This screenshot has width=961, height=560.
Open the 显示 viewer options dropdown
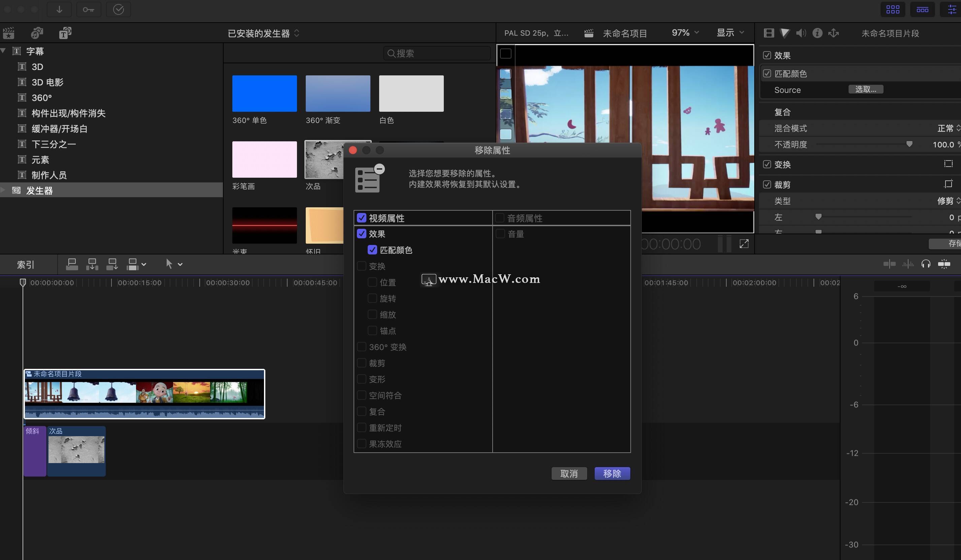pos(730,33)
